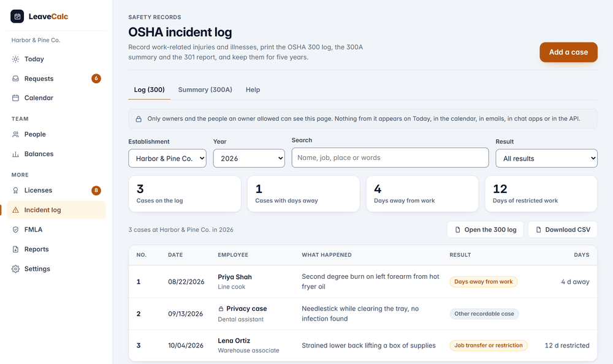Click Priya Shah employee name
The image size is (613, 364).
(235, 277)
